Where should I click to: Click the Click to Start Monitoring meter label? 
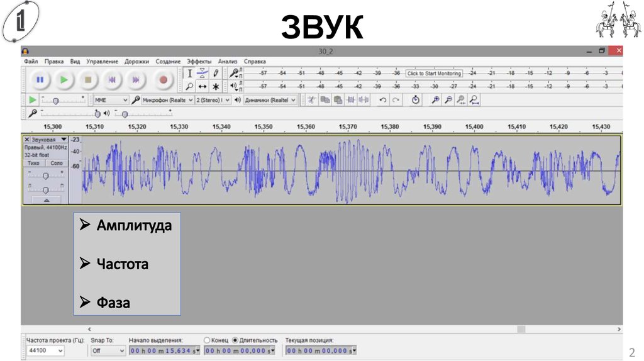(434, 74)
